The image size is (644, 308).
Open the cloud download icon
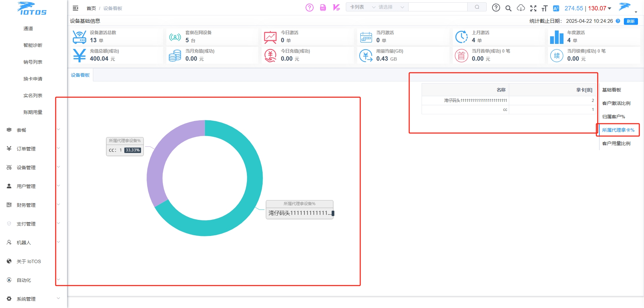[x=521, y=8]
